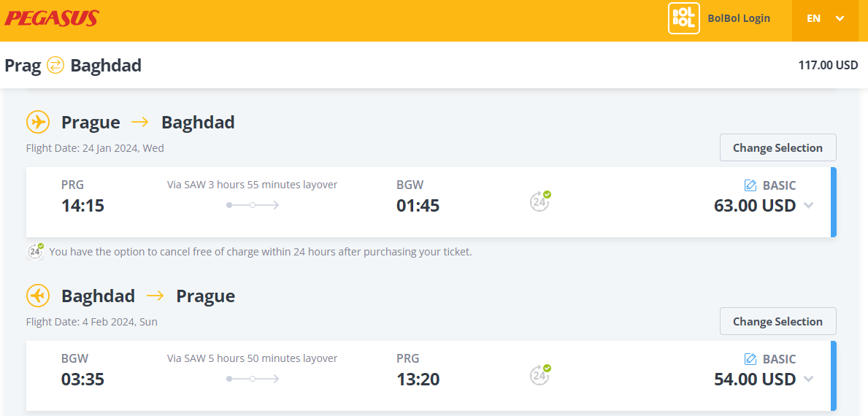Open the EN language dropdown

[826, 18]
